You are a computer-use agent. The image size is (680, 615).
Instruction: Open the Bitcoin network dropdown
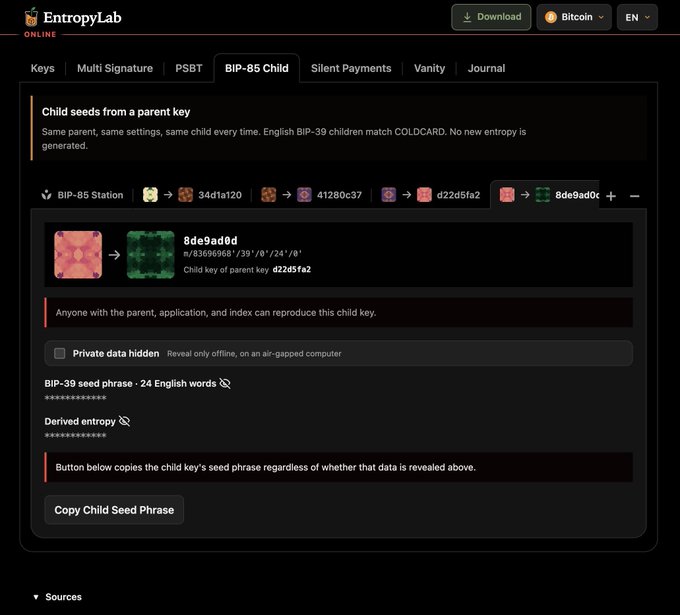click(574, 17)
